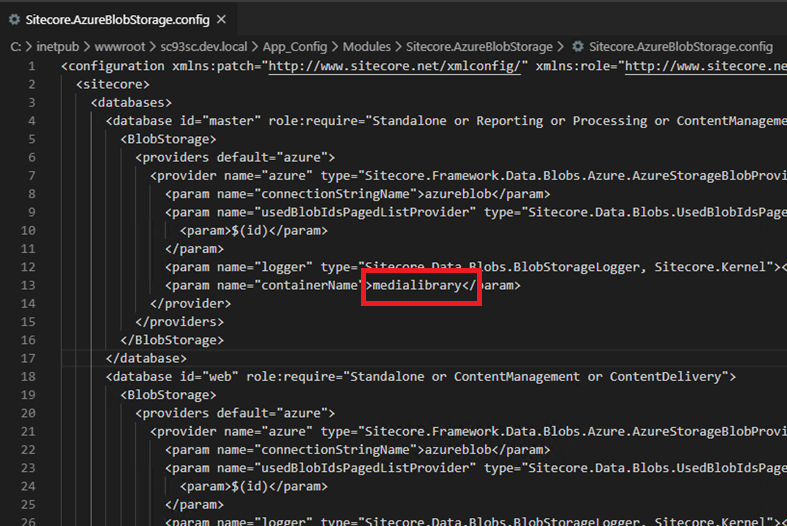
Task: Open the xmlns:role URL link on line 1
Action: [x=706, y=66]
